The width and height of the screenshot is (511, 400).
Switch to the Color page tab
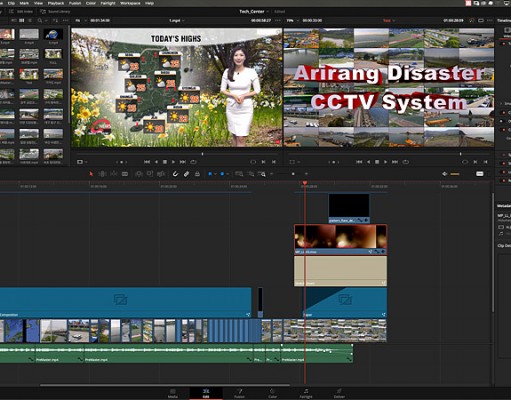(272, 394)
